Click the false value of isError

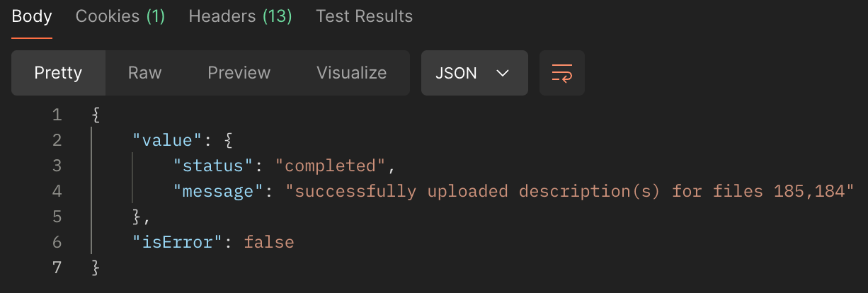click(269, 242)
